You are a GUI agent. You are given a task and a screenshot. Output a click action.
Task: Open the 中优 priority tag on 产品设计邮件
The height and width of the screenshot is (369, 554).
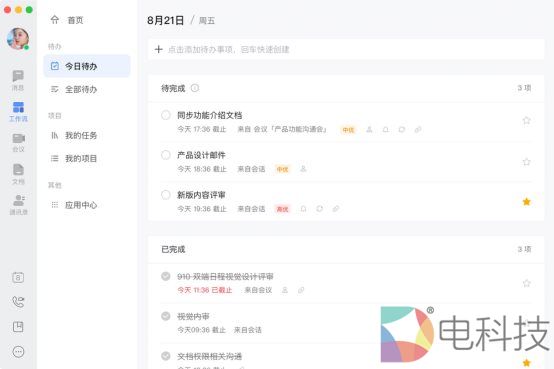[x=282, y=169]
